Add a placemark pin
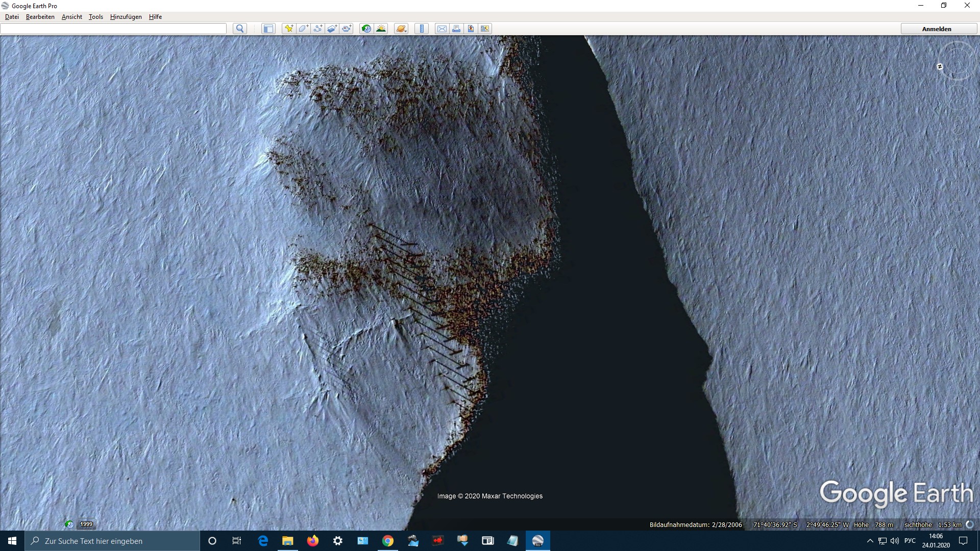980x551 pixels. tap(289, 29)
